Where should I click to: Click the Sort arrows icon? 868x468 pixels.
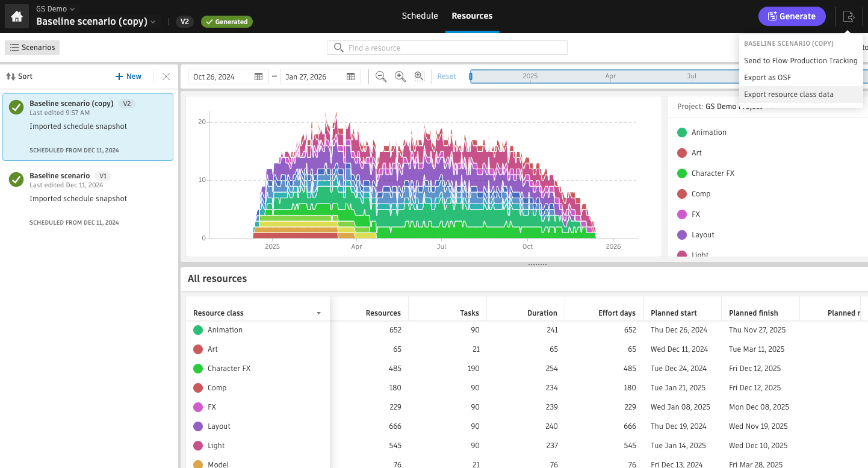click(11, 76)
